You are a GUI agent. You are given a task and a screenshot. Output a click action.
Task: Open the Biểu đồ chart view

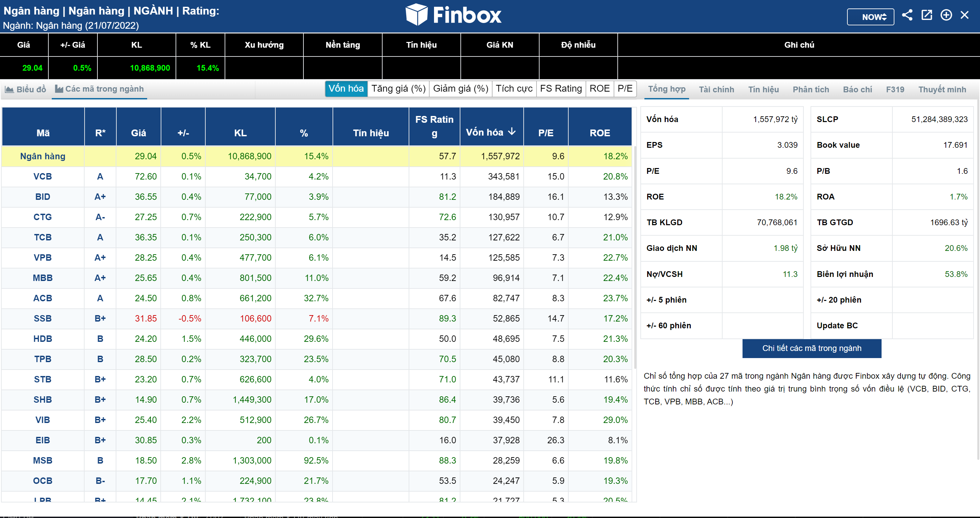coord(25,89)
